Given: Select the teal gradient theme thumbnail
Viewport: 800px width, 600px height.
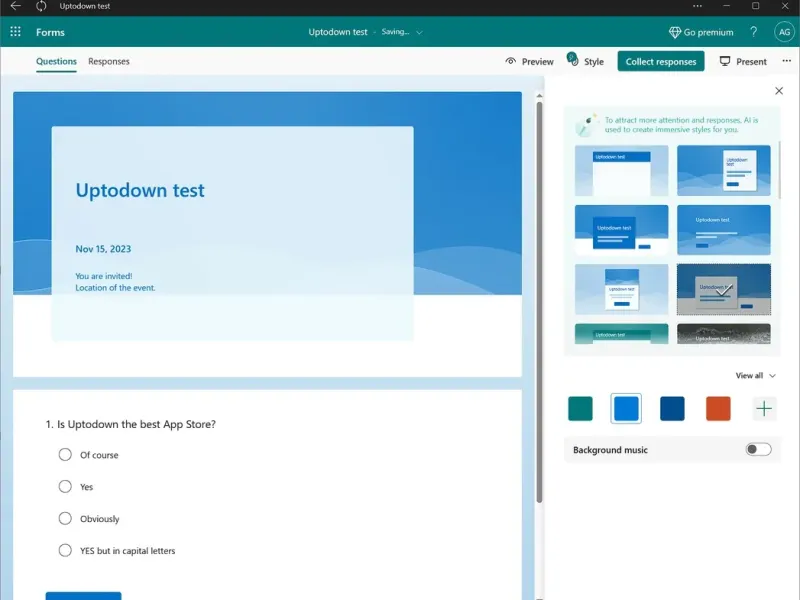Looking at the screenshot, I should tap(621, 334).
